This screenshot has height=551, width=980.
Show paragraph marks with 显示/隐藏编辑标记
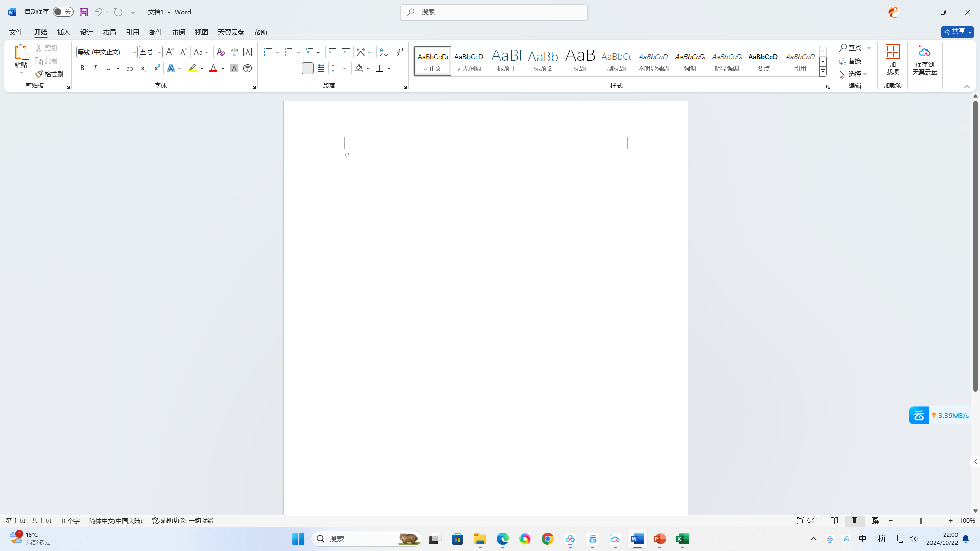click(x=399, y=52)
